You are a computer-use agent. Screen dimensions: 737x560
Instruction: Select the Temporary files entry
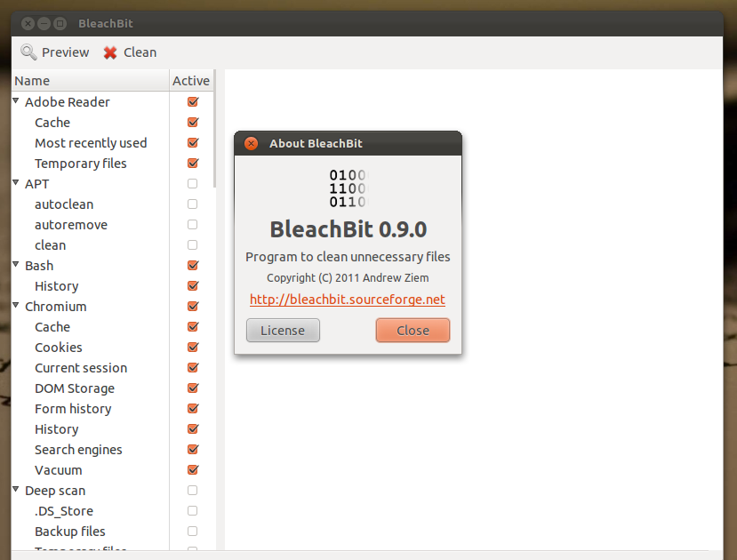click(80, 163)
